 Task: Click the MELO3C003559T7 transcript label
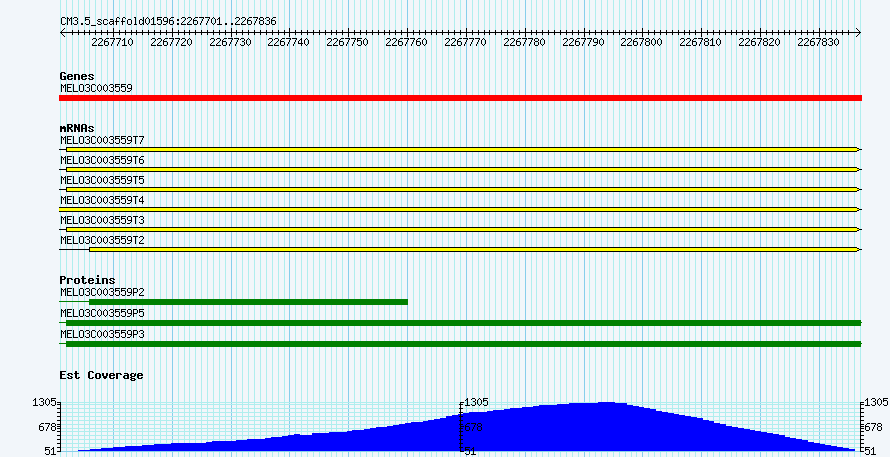[102, 140]
